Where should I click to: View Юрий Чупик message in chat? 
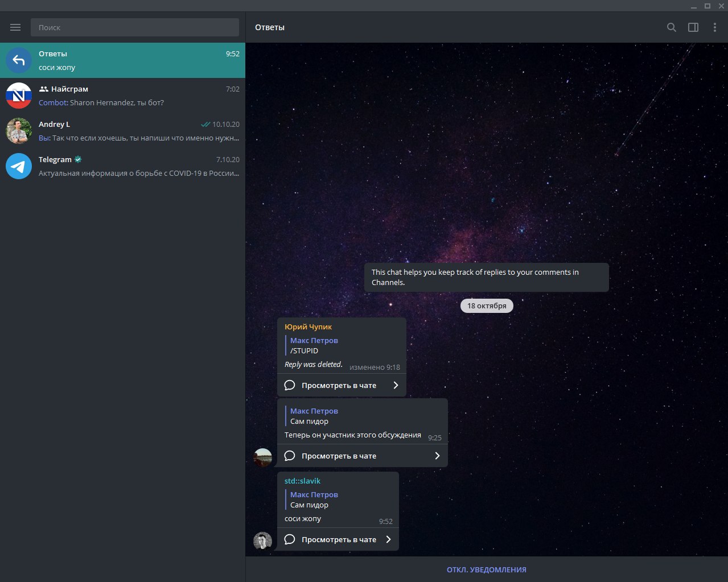[342, 385]
